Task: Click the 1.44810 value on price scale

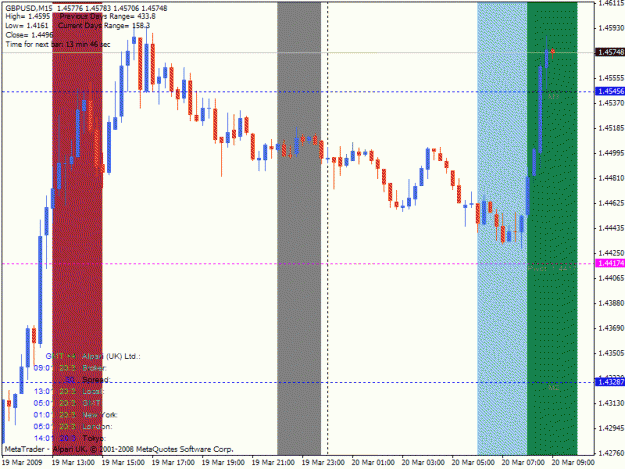Action: pyautogui.click(x=611, y=178)
